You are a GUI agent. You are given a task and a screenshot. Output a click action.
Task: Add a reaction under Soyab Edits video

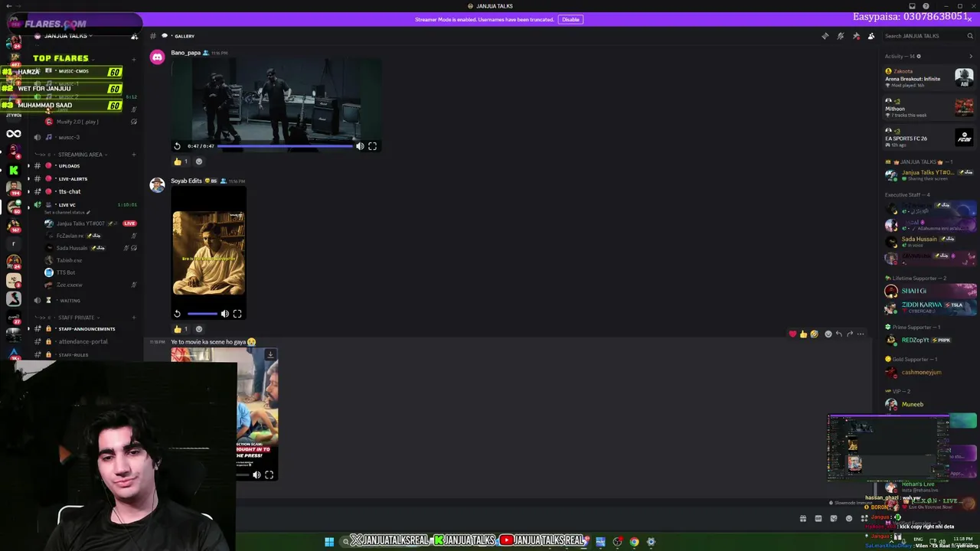coord(199,329)
